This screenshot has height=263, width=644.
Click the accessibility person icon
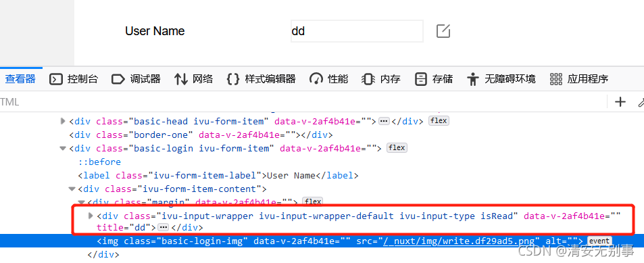click(473, 79)
